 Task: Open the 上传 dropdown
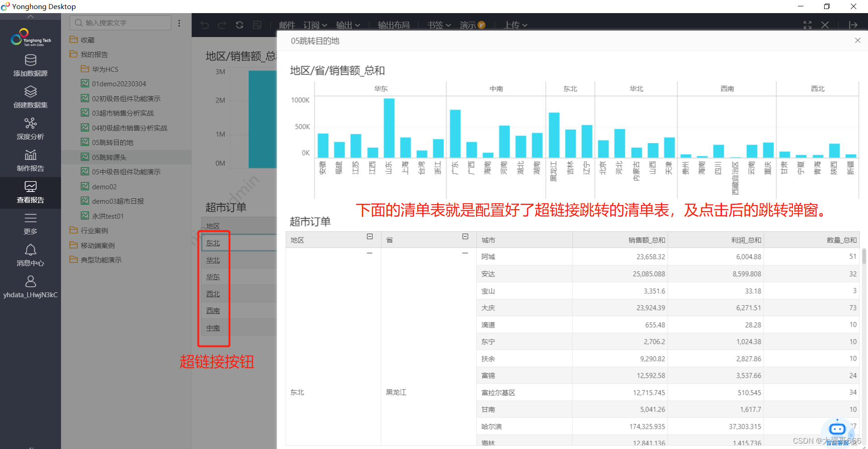pyautogui.click(x=516, y=25)
